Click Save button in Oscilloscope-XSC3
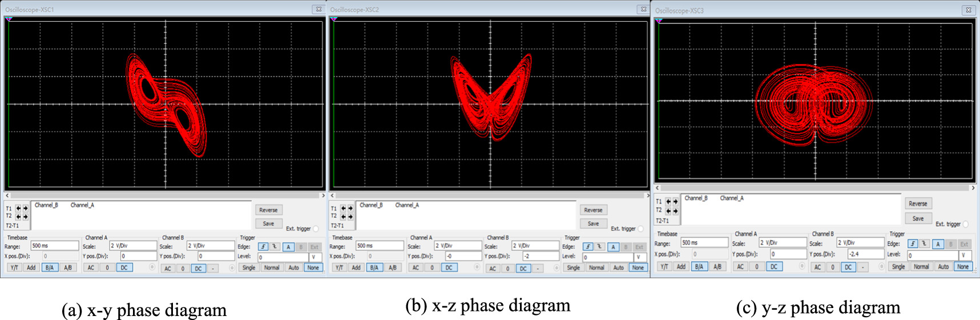The height and width of the screenshot is (320, 980). pos(918,218)
